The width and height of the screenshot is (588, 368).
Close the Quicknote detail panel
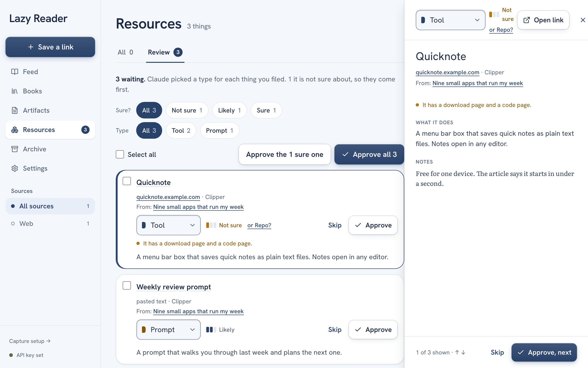pos(583,20)
